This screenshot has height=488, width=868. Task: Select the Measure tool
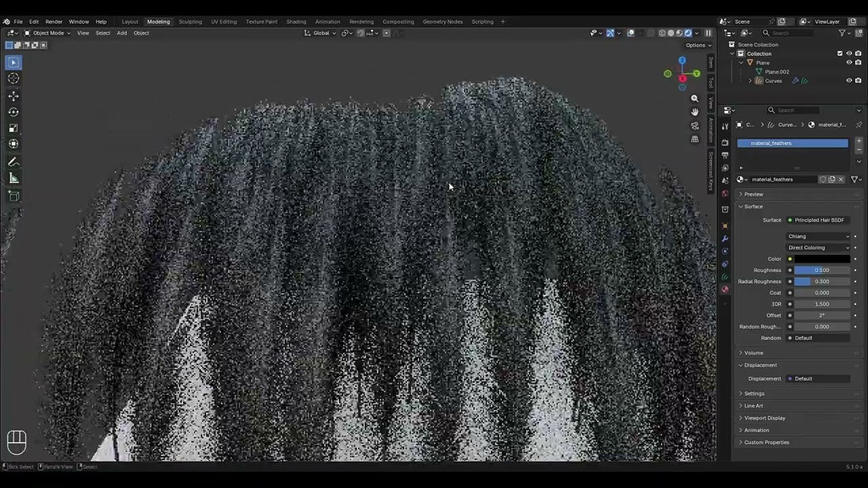click(x=14, y=178)
